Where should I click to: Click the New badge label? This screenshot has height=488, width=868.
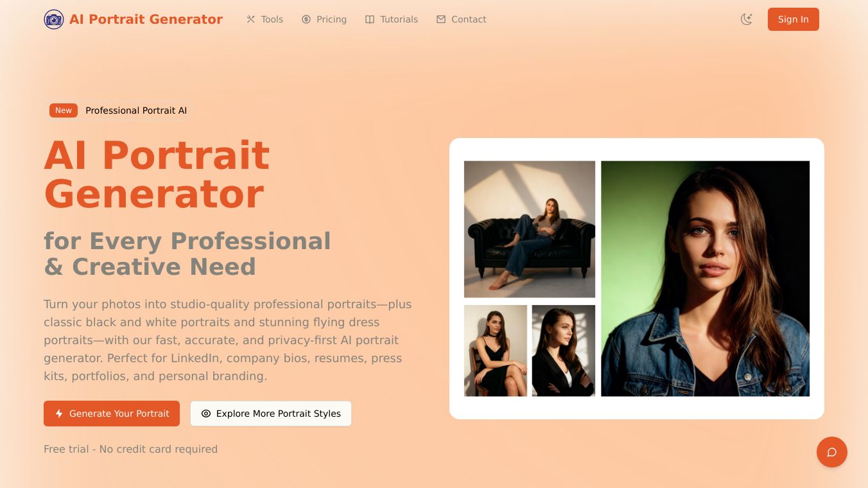(64, 110)
